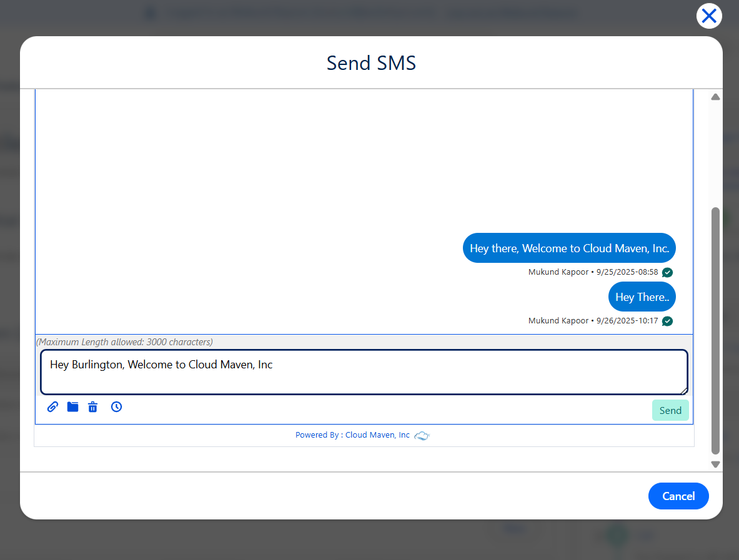Click the attach link paperclip icon
Viewport: 739px width, 560px height.
(52, 407)
